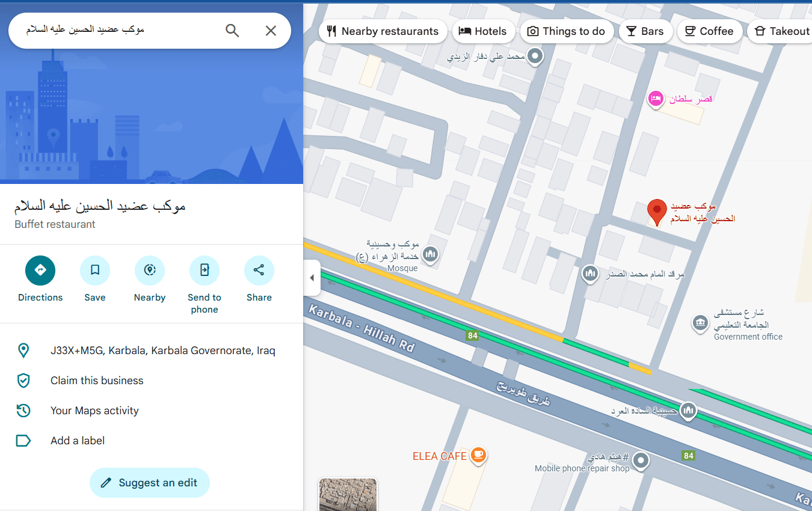Click the pink hotel marker قصر سلطان
The height and width of the screenshot is (511, 812).
656,98
